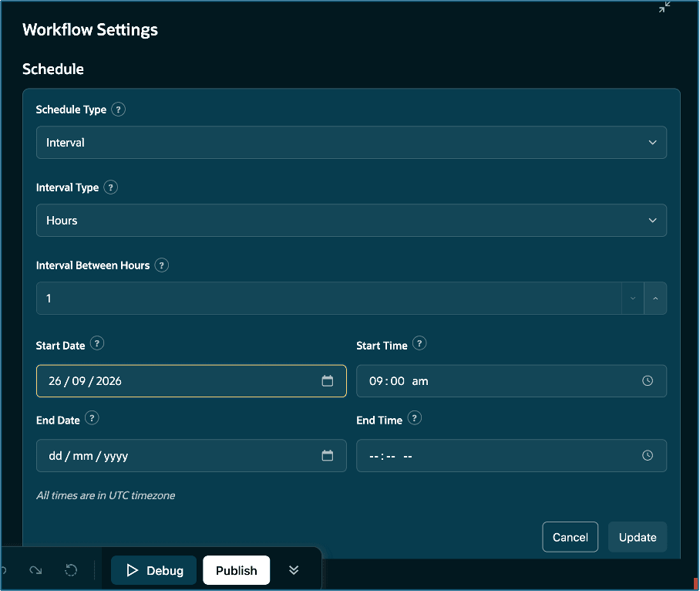700x591 pixels.
Task: Click the reset circular arrow icon
Action: point(71,570)
